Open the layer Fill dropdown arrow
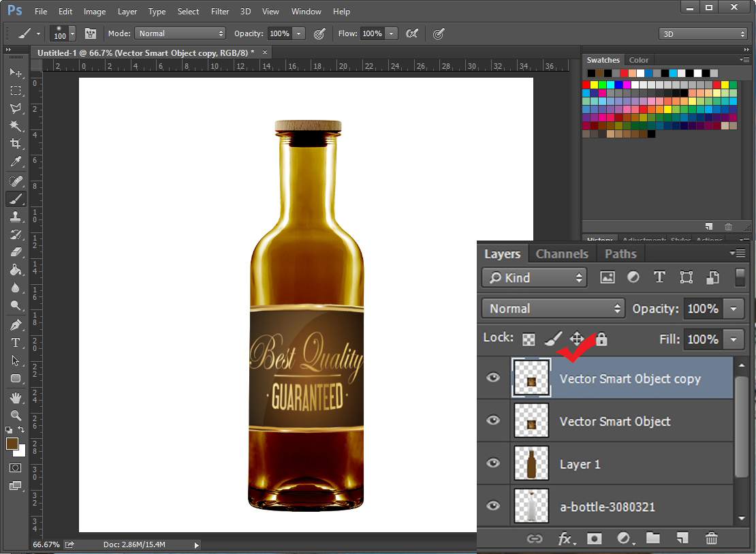The height and width of the screenshot is (554, 756). point(734,339)
